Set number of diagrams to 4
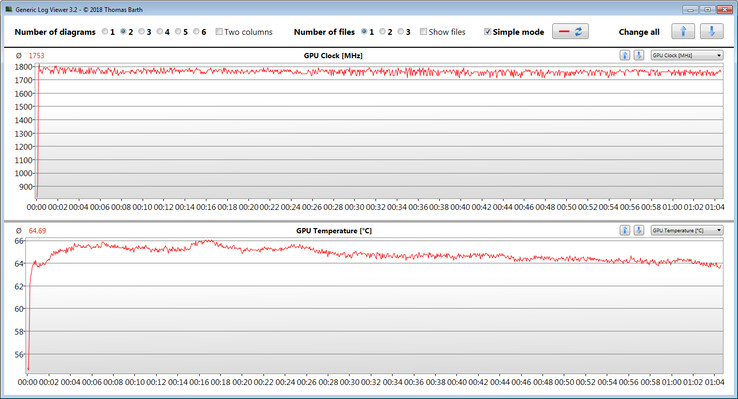Image resolution: width=738 pixels, height=399 pixels. [x=160, y=32]
